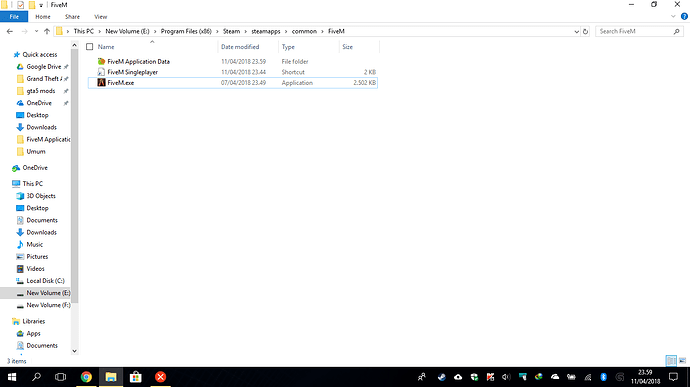The height and width of the screenshot is (387, 690).
Task: Switch to the Home ribbon tab
Action: coord(43,17)
